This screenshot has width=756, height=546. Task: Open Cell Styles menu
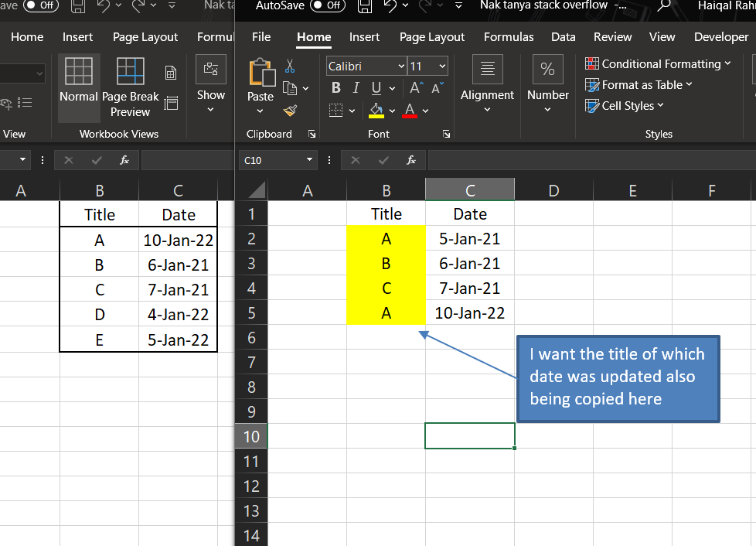point(624,106)
